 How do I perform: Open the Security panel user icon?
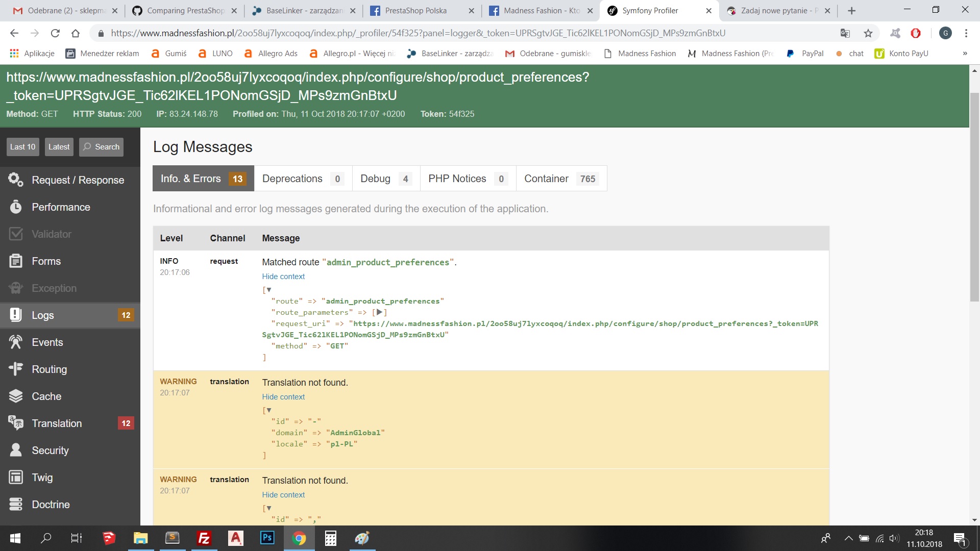point(16,450)
